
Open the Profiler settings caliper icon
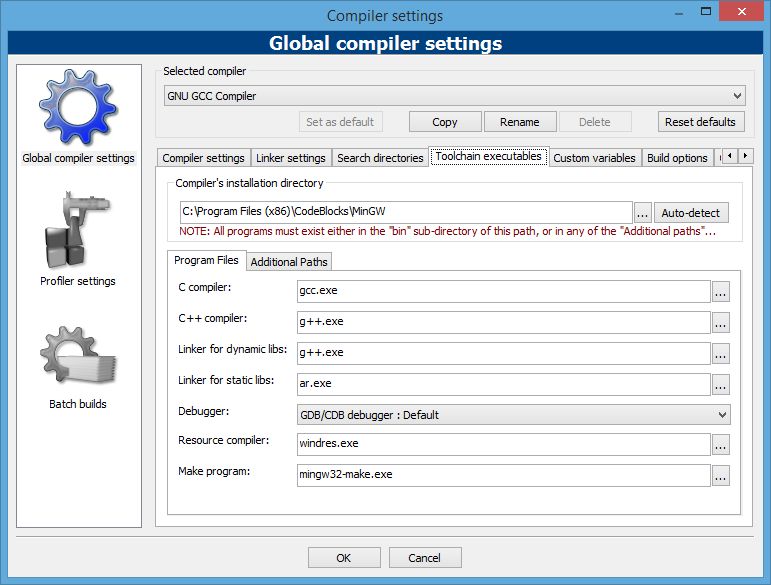click(x=77, y=230)
